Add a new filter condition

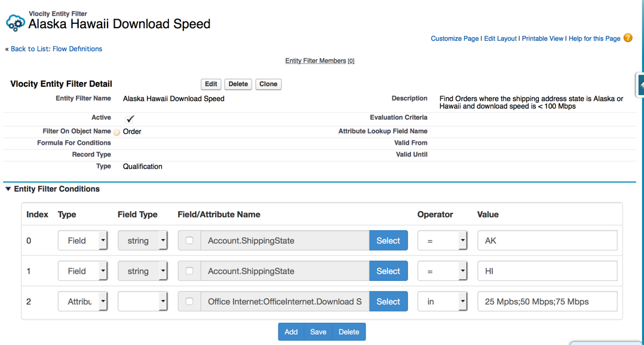click(x=291, y=332)
